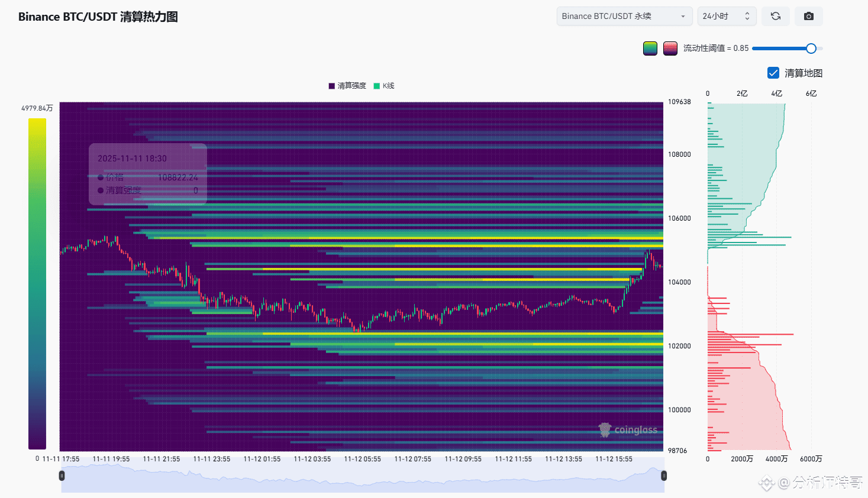Click the long red bar in liquidation map
This screenshot has width=868, height=498.
pos(750,335)
